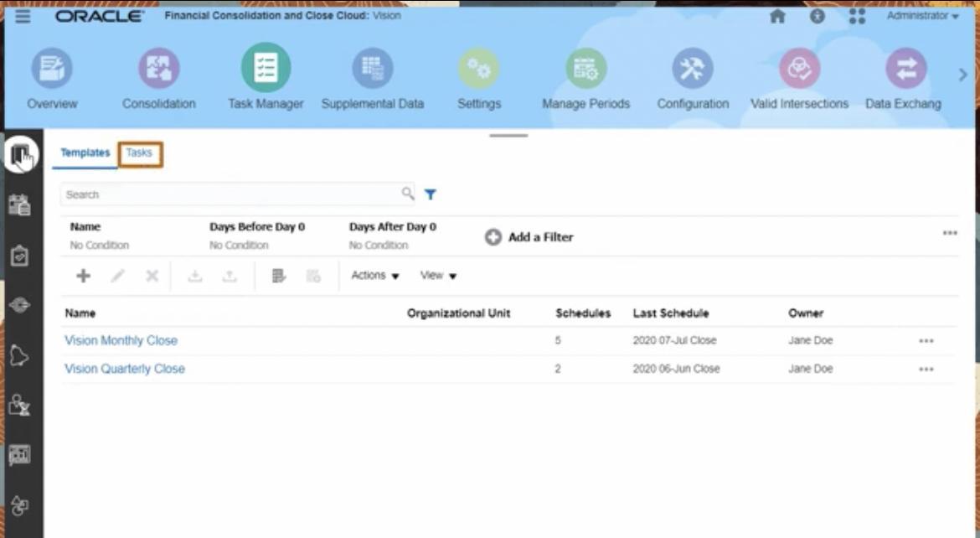Open the Configuration tools icon
The height and width of the screenshot is (538, 980).
(693, 68)
